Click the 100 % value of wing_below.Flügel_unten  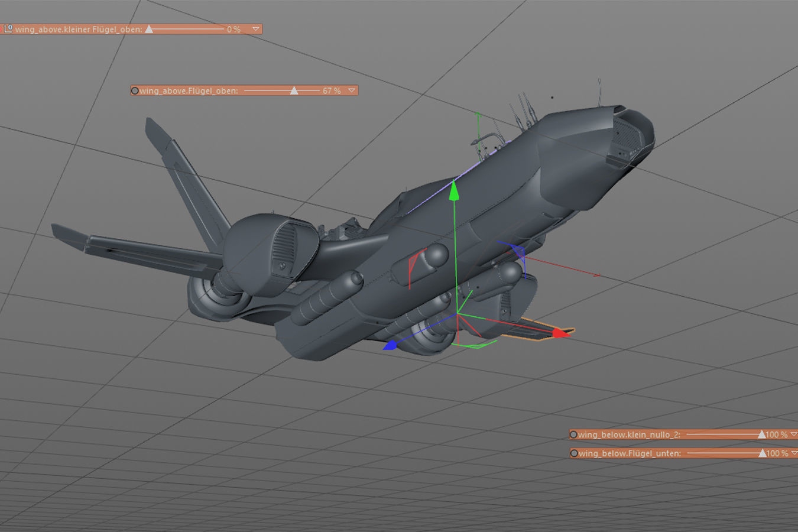[x=777, y=453]
